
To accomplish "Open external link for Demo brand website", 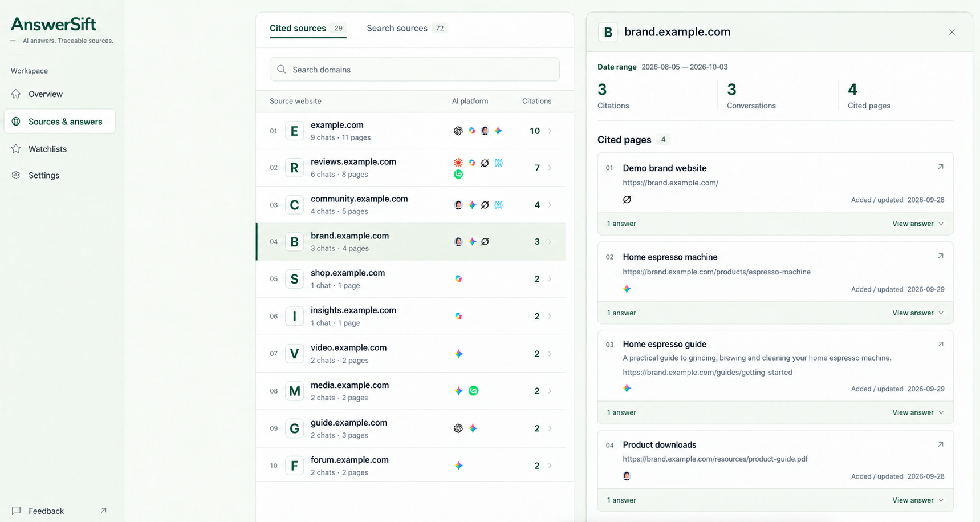I will [x=940, y=167].
